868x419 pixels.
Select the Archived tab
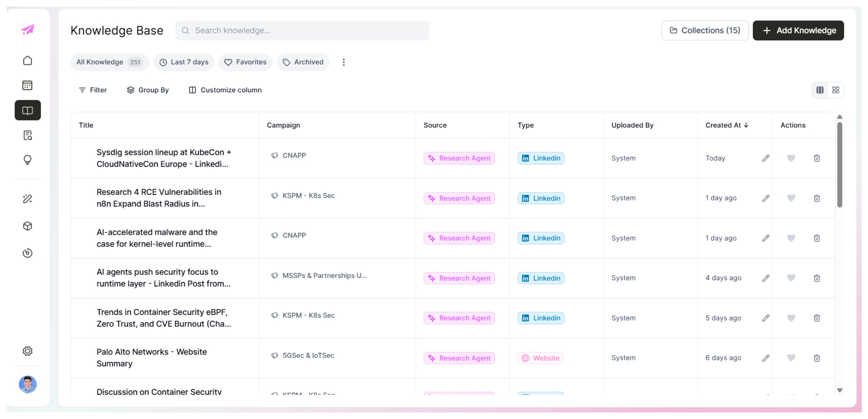(x=303, y=62)
